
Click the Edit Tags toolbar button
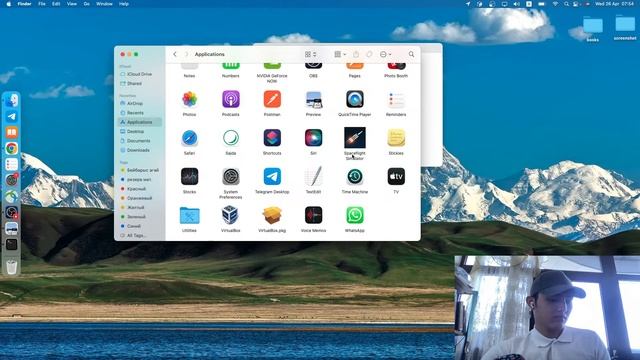coord(369,54)
